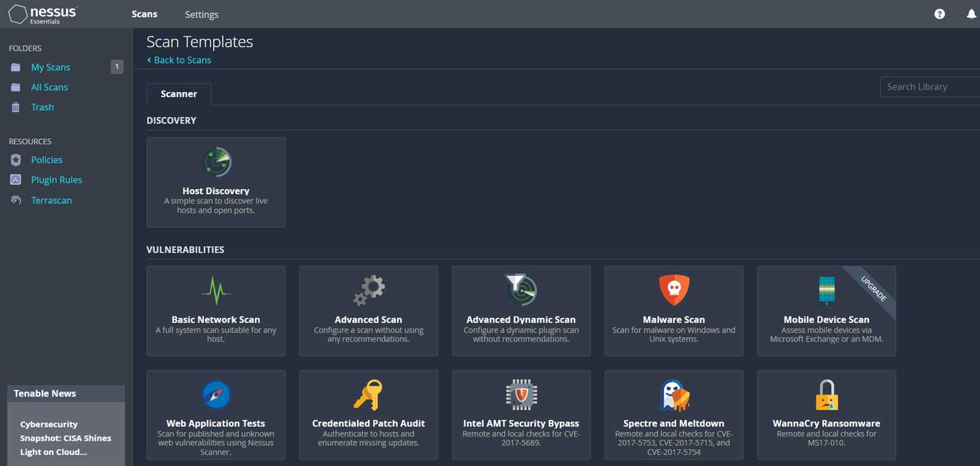Click the VULNERABILITIES section heading

185,250
